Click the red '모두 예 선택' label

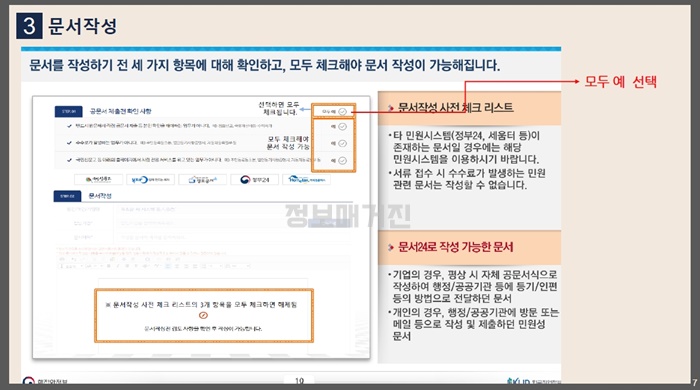[621, 82]
